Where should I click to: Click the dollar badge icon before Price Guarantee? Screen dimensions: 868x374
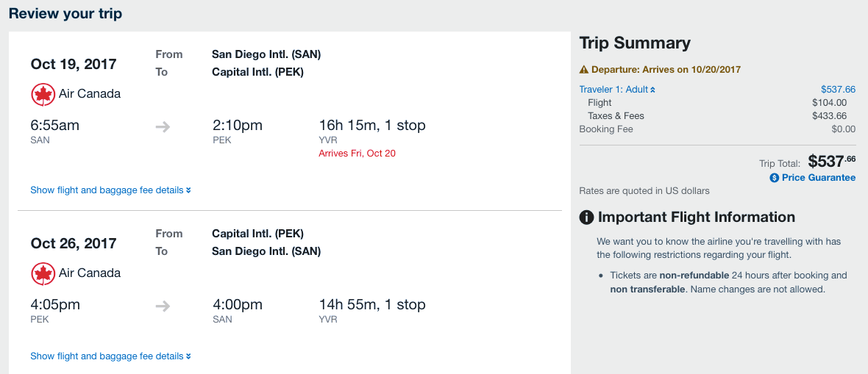click(774, 178)
